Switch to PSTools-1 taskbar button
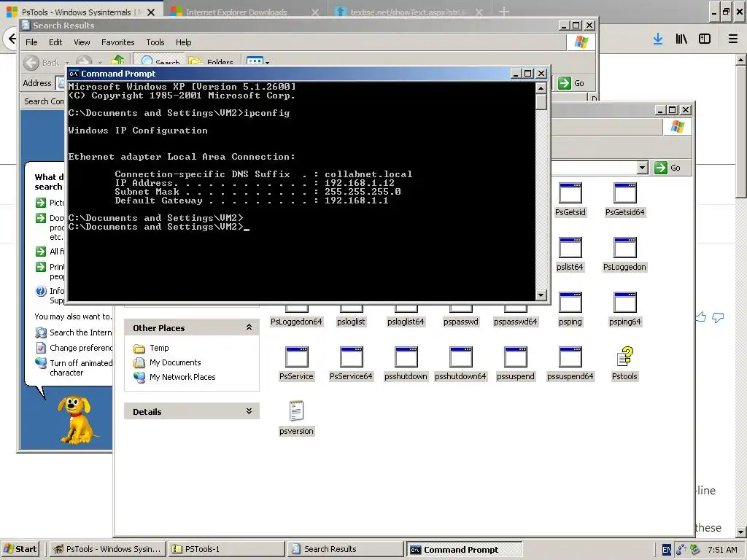Viewport: 747px width, 560px height. pyautogui.click(x=226, y=549)
